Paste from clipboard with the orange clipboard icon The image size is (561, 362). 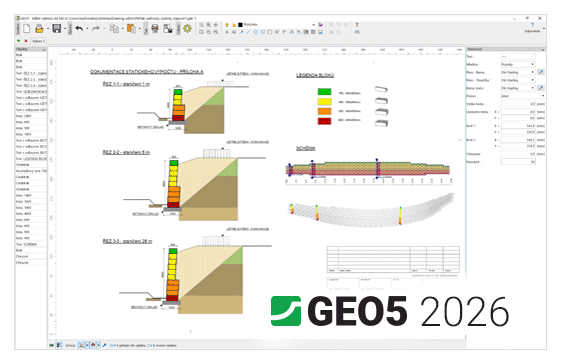[131, 29]
